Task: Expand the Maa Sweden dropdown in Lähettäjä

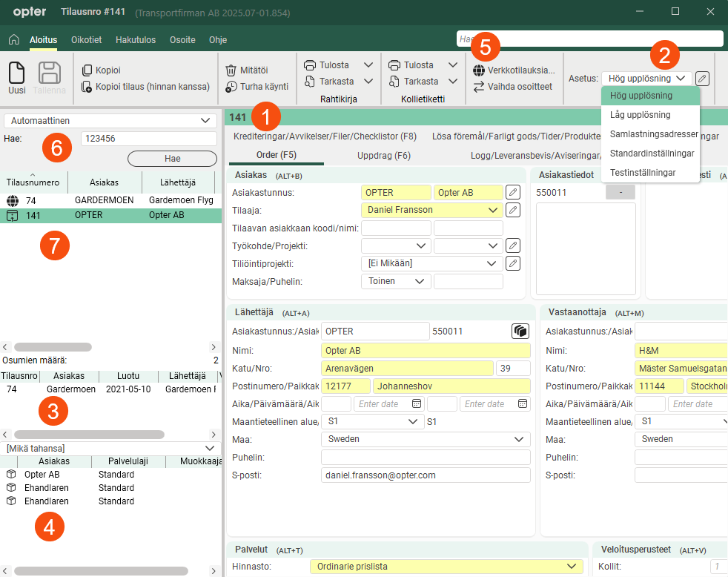Action: [x=519, y=439]
